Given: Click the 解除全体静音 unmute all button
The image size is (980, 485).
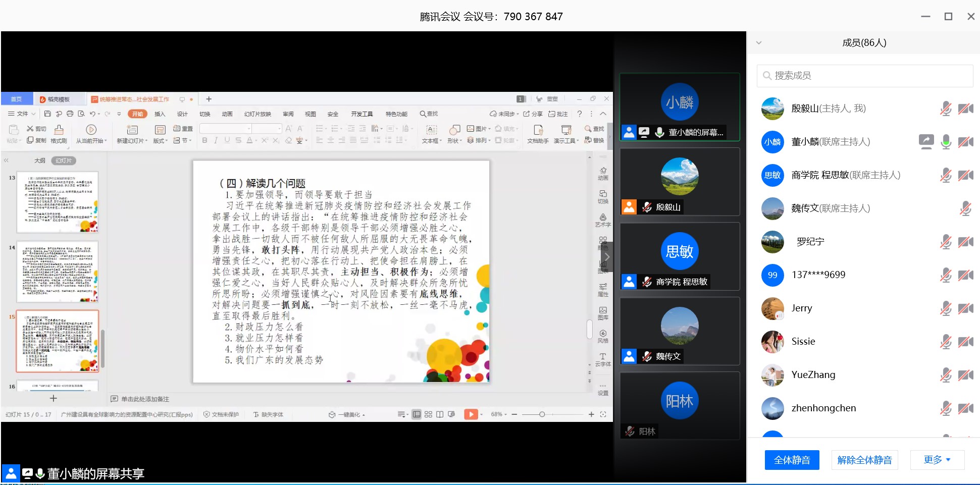Looking at the screenshot, I should coord(864,460).
